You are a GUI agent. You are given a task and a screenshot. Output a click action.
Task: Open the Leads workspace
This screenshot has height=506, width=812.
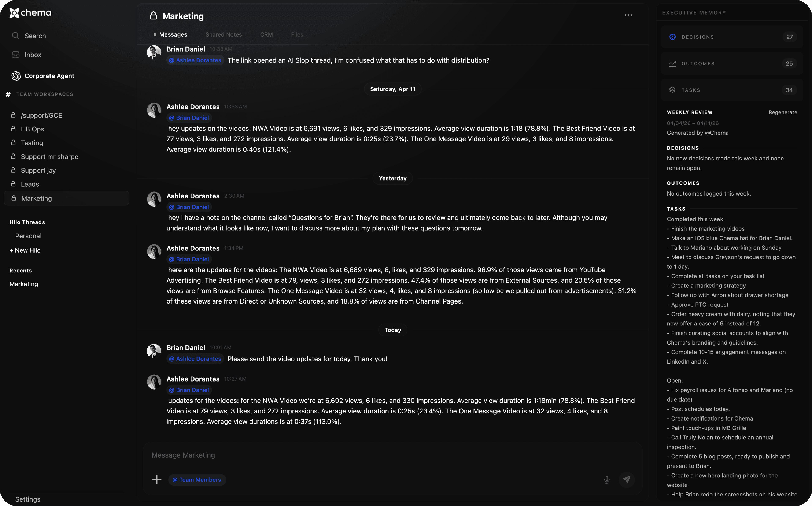[x=30, y=184]
